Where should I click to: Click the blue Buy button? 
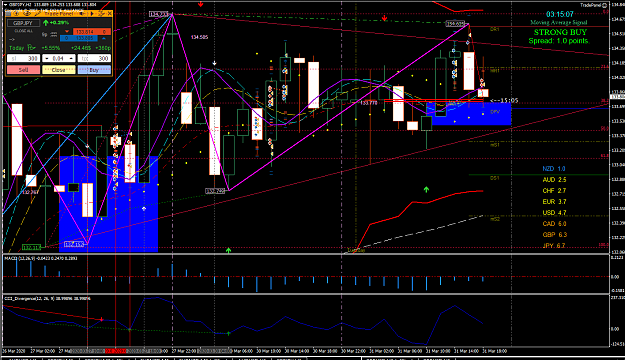coord(94,70)
